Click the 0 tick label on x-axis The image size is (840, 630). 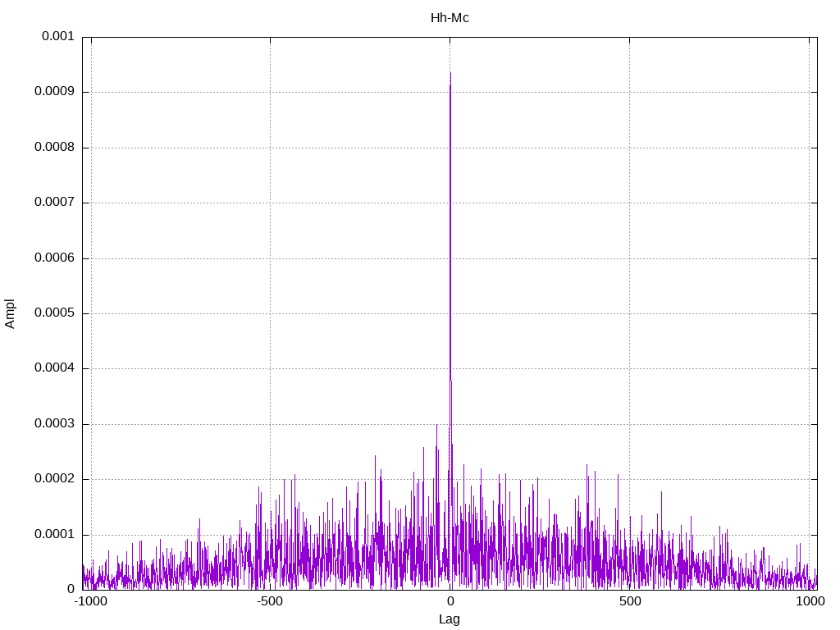tap(450, 602)
